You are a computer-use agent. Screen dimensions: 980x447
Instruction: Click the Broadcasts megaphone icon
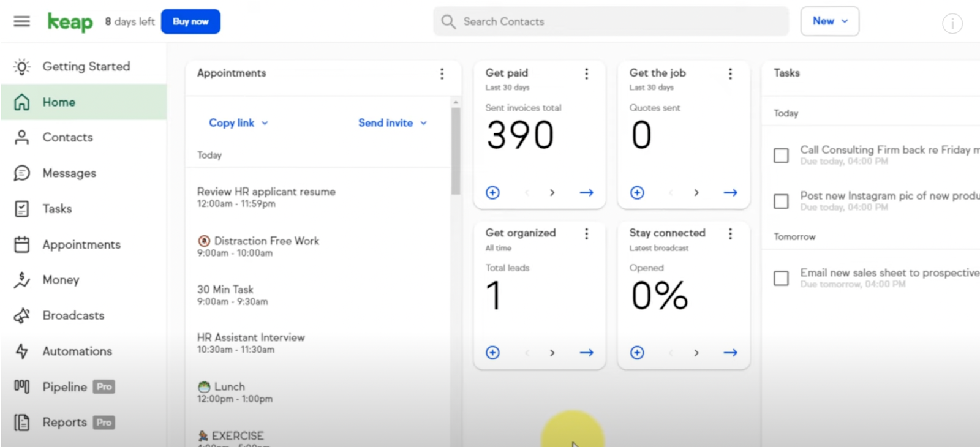point(22,315)
